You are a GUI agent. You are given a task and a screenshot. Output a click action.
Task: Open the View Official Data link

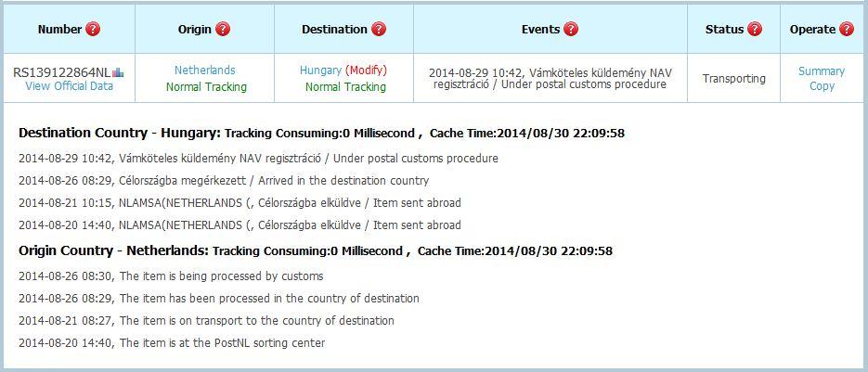click(70, 86)
